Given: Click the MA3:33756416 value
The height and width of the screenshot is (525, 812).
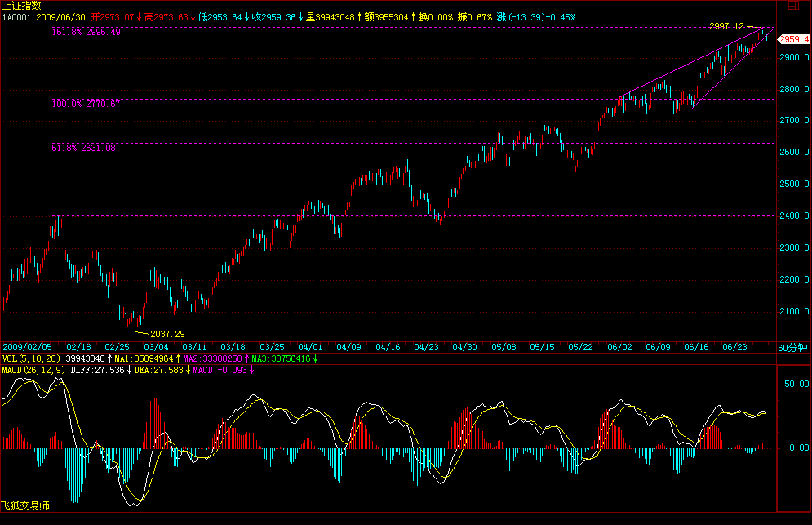Looking at the screenshot, I should click(282, 358).
